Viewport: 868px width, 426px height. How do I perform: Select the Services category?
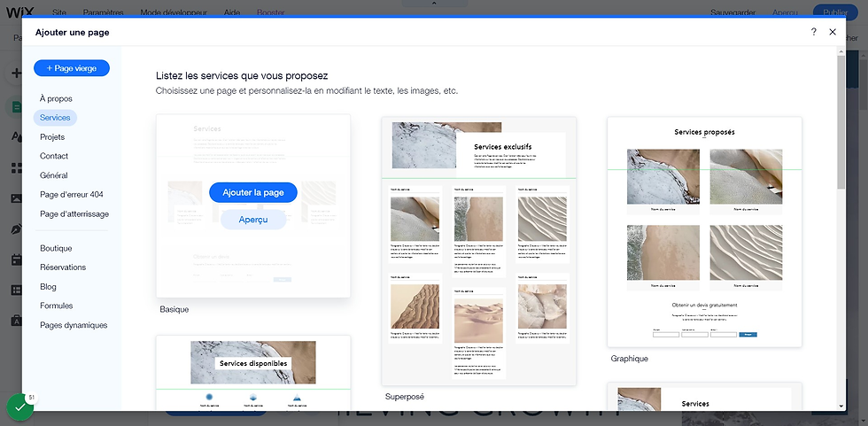tap(55, 117)
